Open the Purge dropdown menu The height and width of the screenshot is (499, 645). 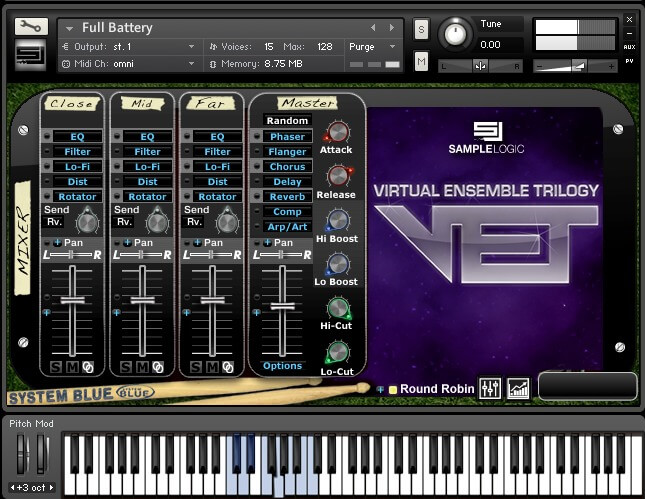click(392, 46)
